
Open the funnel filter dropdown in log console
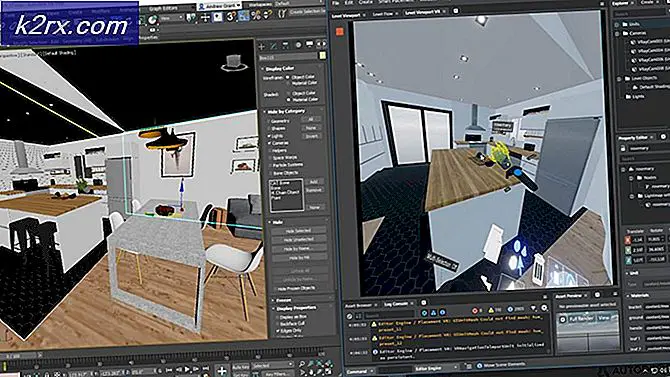(x=533, y=308)
